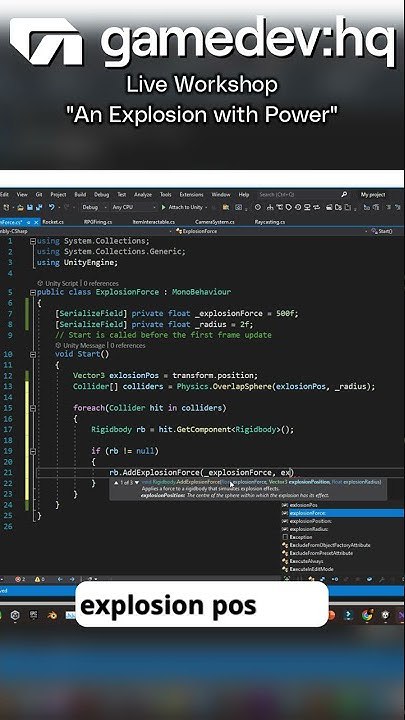The image size is (405, 720).
Task: Open the Extensions menu
Action: coord(191,195)
